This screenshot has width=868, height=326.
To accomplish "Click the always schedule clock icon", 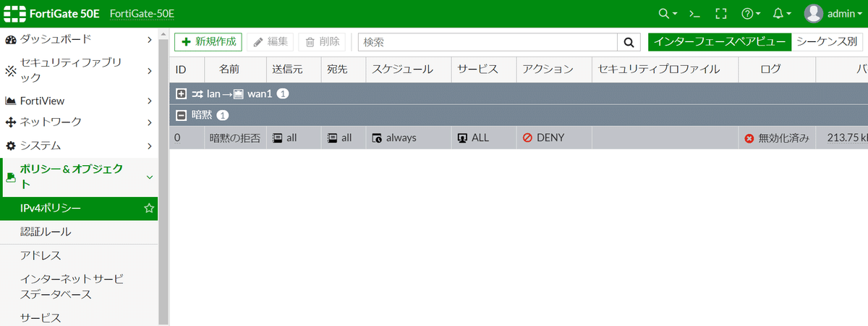I will (x=377, y=138).
